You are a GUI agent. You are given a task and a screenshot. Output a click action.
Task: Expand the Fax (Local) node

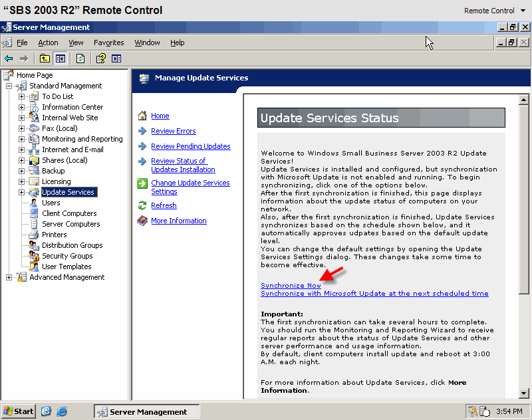click(x=22, y=128)
